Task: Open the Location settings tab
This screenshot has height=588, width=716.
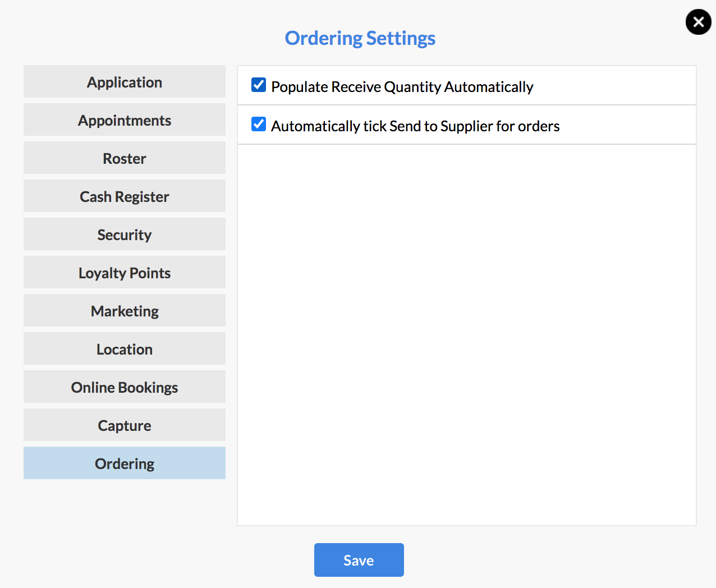Action: [x=125, y=348]
